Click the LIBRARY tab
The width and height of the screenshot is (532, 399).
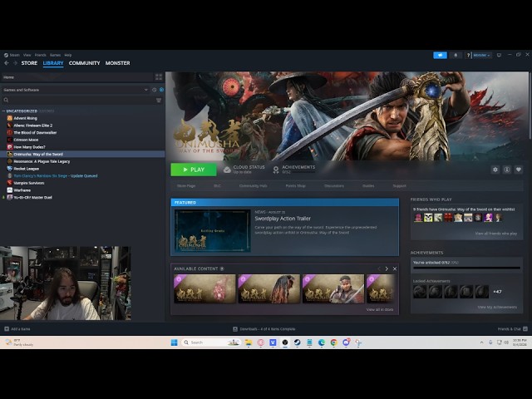tap(53, 63)
